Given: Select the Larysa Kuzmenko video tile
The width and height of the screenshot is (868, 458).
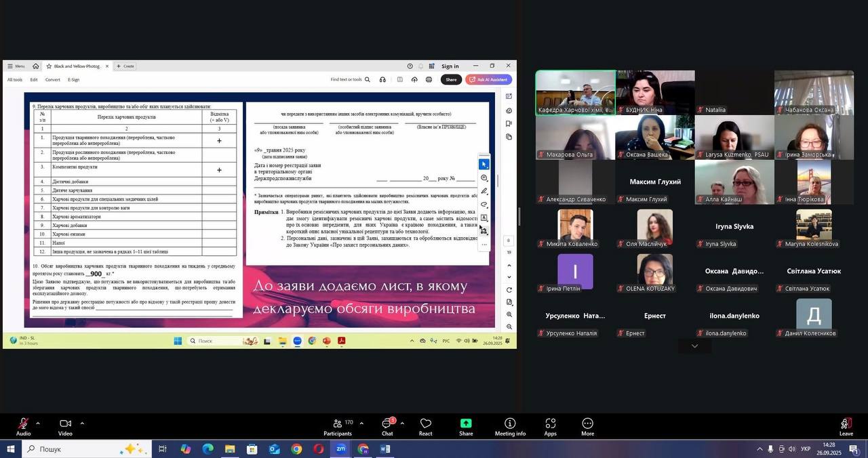Looking at the screenshot, I should (734, 138).
